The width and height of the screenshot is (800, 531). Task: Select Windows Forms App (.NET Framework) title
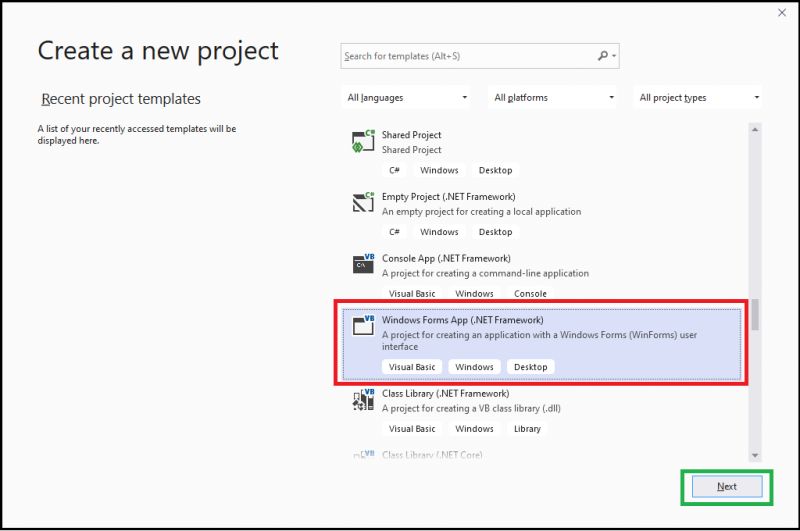coord(462,320)
